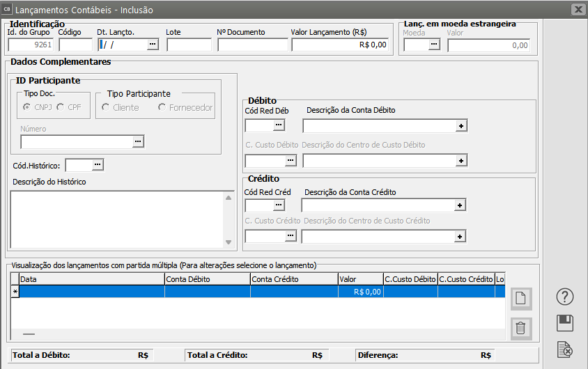The height and width of the screenshot is (369, 588).
Task: Click the Conta Débito column header
Action: coord(207,278)
